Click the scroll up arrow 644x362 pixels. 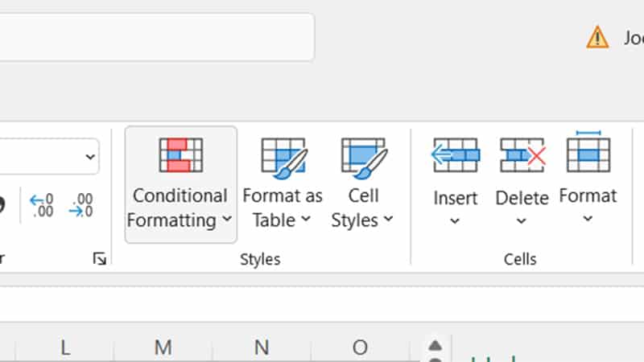click(x=436, y=346)
